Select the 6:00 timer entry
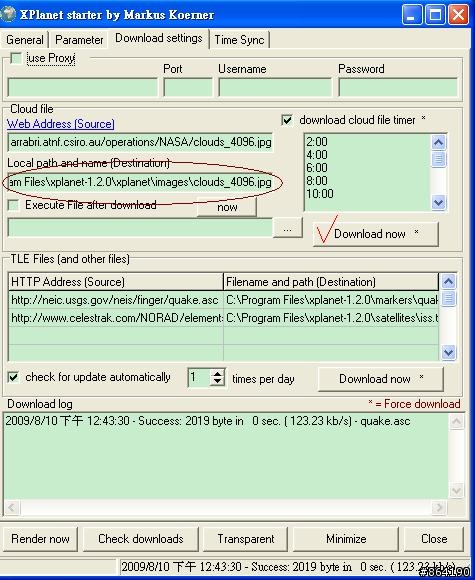This screenshot has height=580, width=475. pyautogui.click(x=317, y=168)
